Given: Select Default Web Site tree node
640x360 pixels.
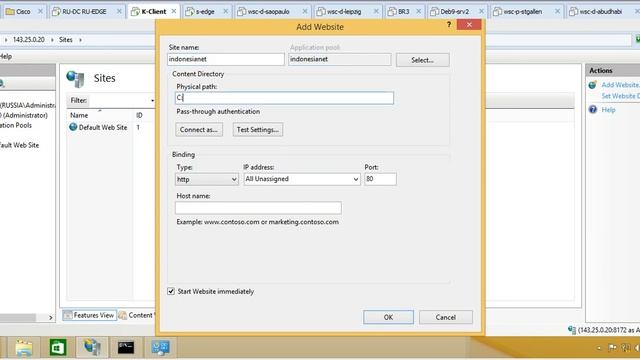Looking at the screenshot, I should pos(20,145).
